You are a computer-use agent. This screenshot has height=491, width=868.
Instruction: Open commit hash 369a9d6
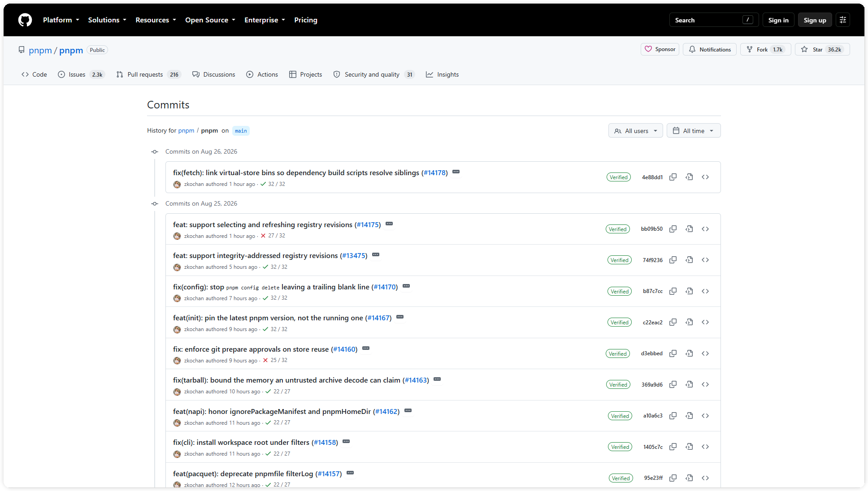point(652,384)
